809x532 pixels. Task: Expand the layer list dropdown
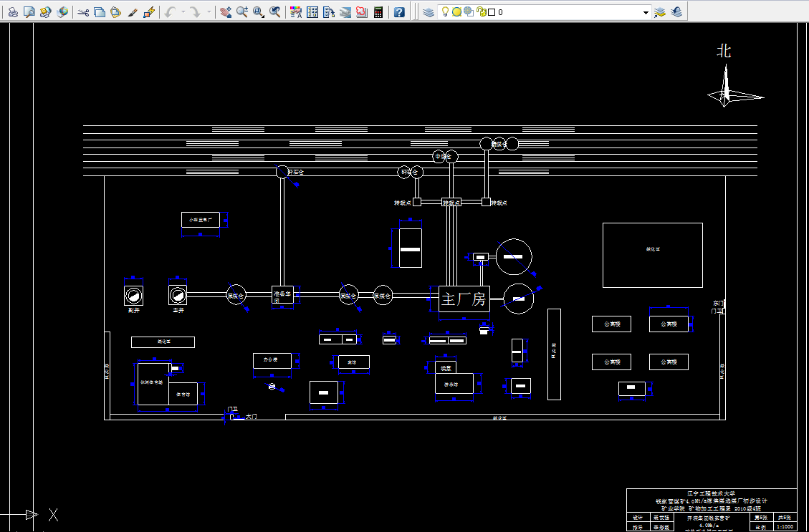click(646, 12)
